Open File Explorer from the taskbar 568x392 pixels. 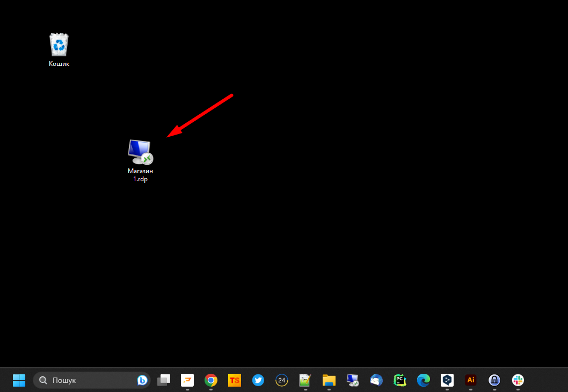coord(329,380)
